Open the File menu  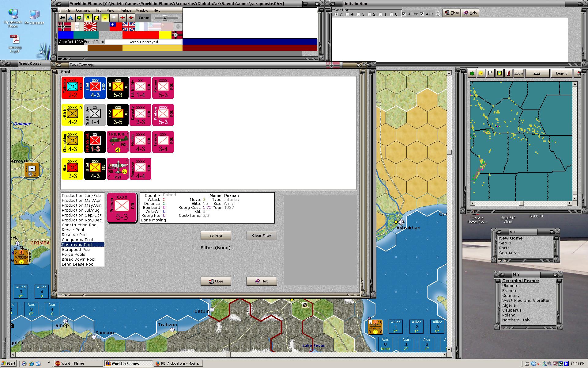click(x=68, y=10)
